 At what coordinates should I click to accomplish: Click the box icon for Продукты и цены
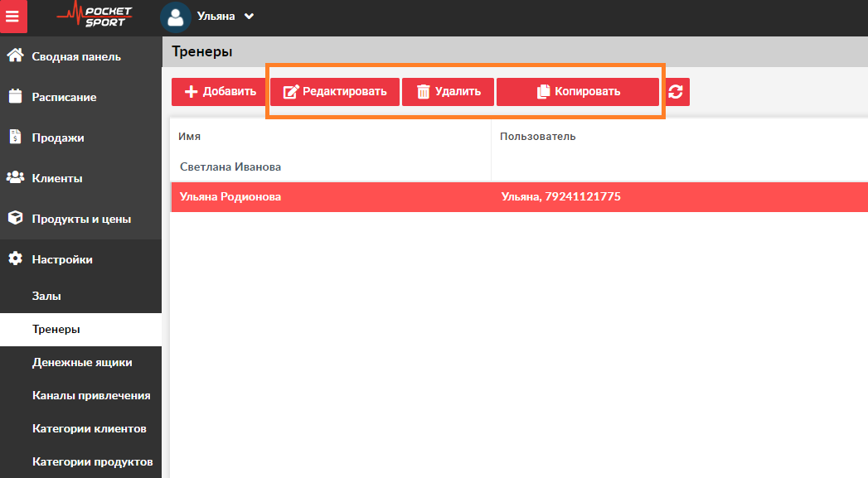click(x=15, y=219)
